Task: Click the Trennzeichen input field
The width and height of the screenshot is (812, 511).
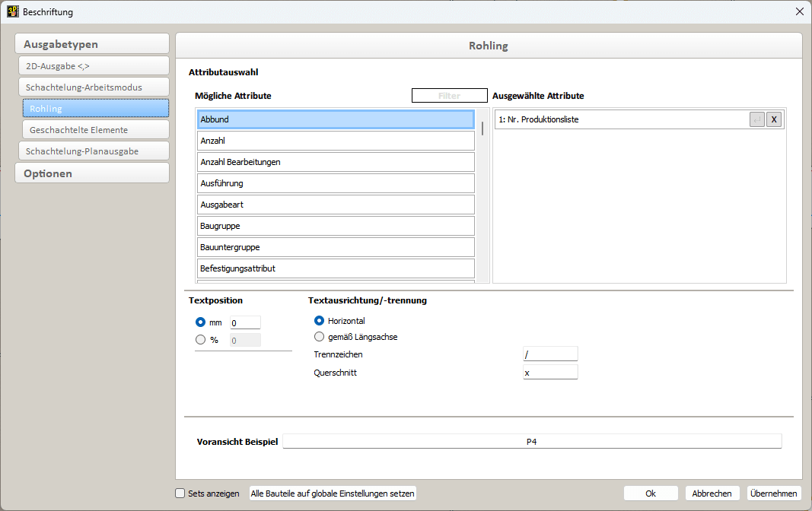Action: click(x=550, y=354)
